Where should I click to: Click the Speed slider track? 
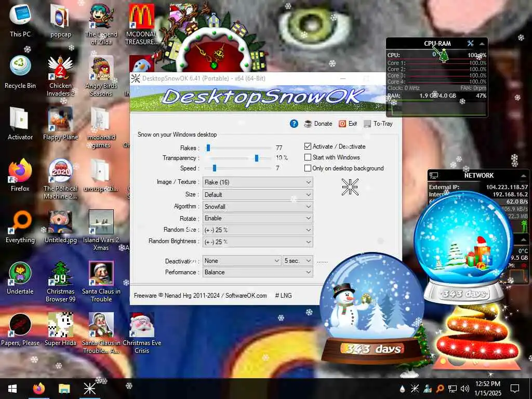[239, 168]
